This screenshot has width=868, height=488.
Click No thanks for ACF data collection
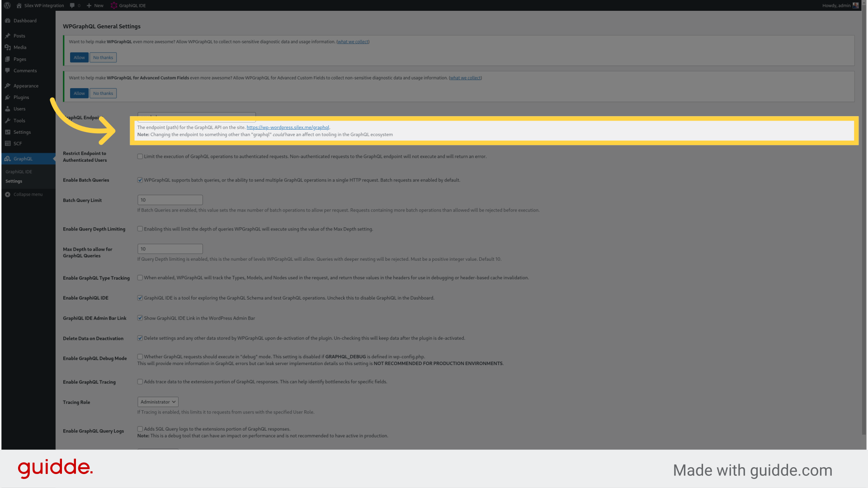pos(103,93)
